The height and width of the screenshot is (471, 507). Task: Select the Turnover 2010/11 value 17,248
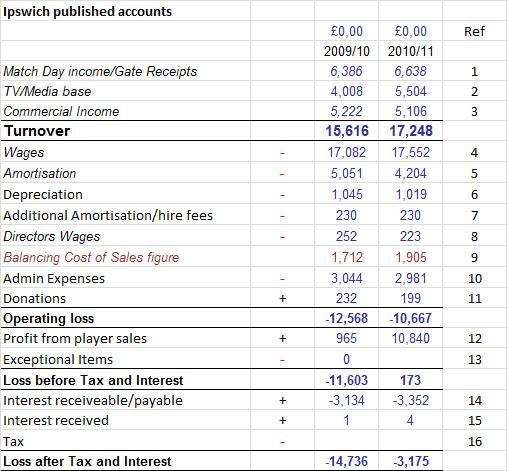[x=411, y=131]
